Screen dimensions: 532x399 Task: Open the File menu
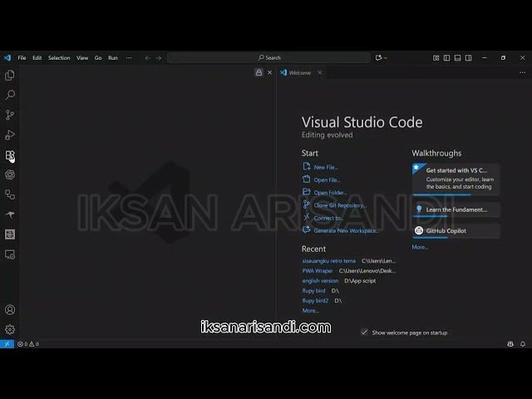click(22, 58)
